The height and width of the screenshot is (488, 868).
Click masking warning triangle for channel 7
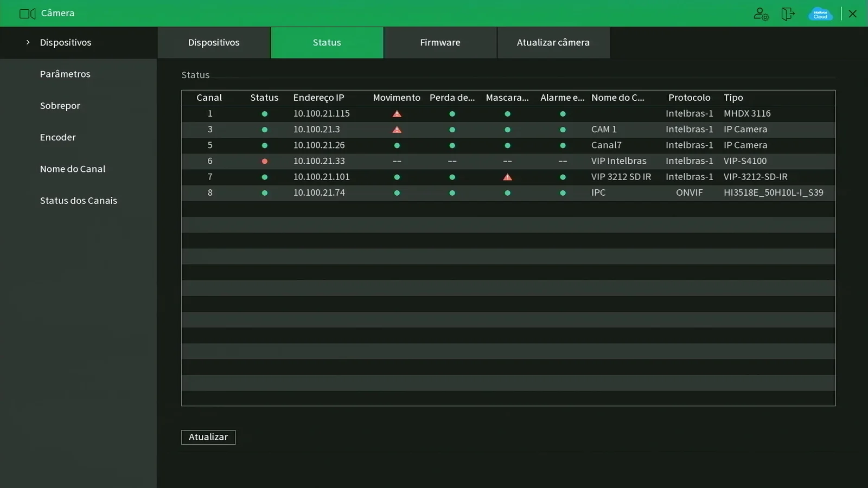(x=507, y=177)
